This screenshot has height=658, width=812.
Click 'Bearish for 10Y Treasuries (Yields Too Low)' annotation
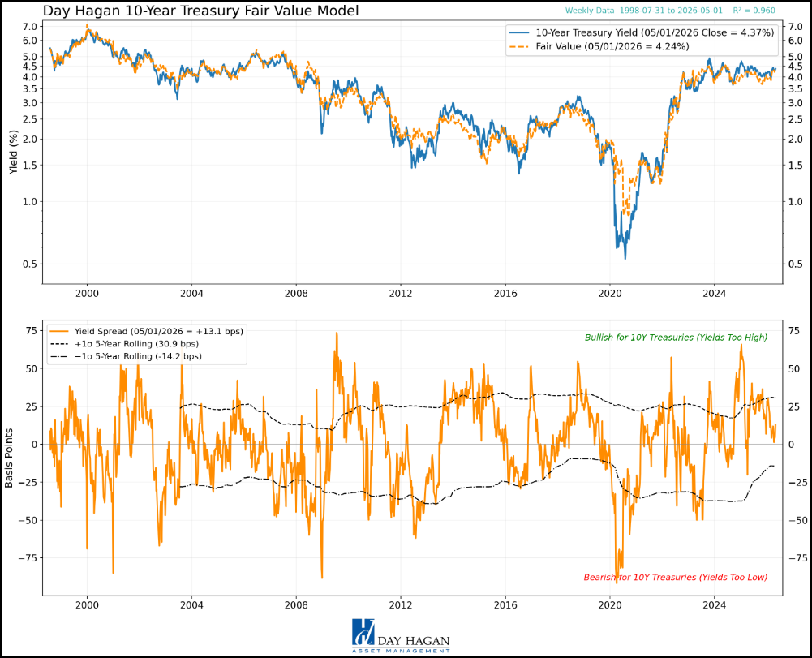pos(675,577)
